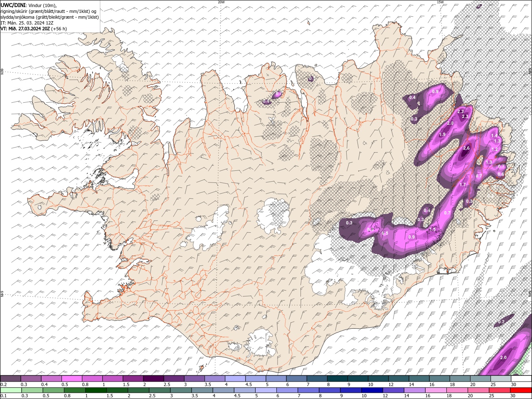Pick the pink 18 swatch in the lower legend row

click(x=457, y=390)
